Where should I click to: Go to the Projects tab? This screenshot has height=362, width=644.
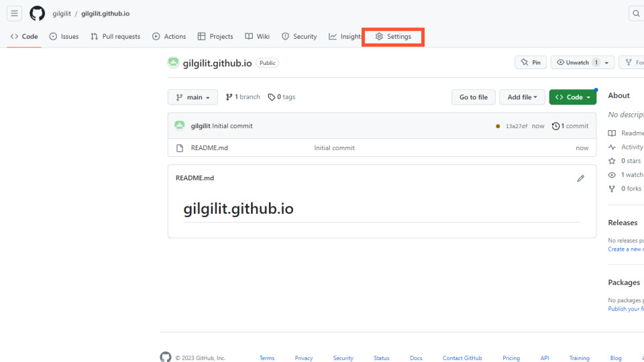click(x=215, y=36)
